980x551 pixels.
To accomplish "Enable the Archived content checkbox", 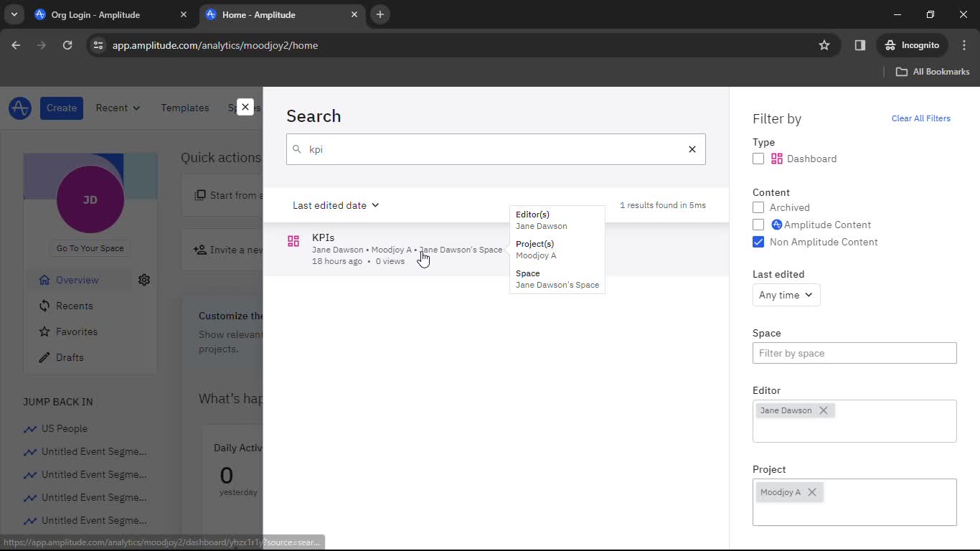I will (758, 207).
